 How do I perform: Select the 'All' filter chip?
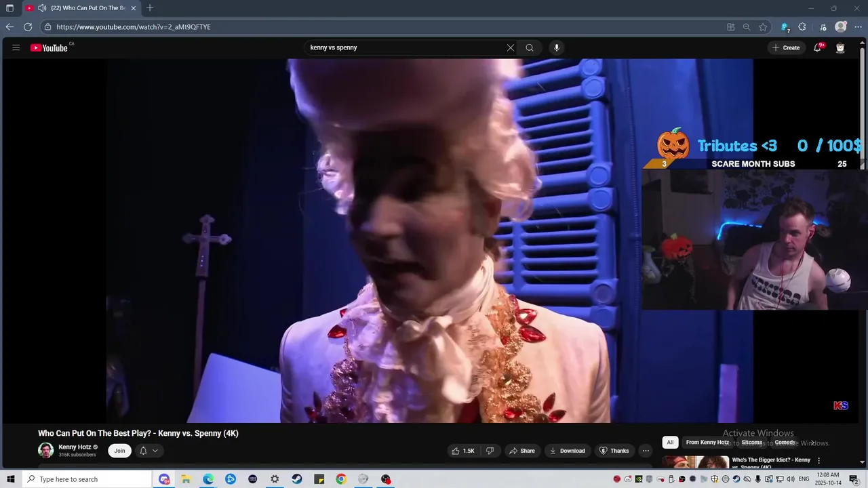coord(670,443)
